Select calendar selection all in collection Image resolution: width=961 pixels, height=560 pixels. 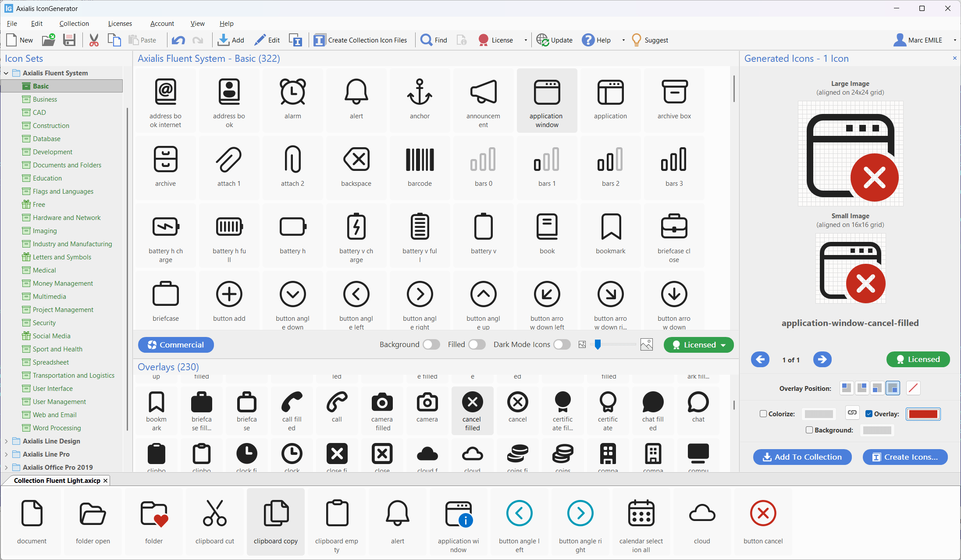click(x=641, y=522)
